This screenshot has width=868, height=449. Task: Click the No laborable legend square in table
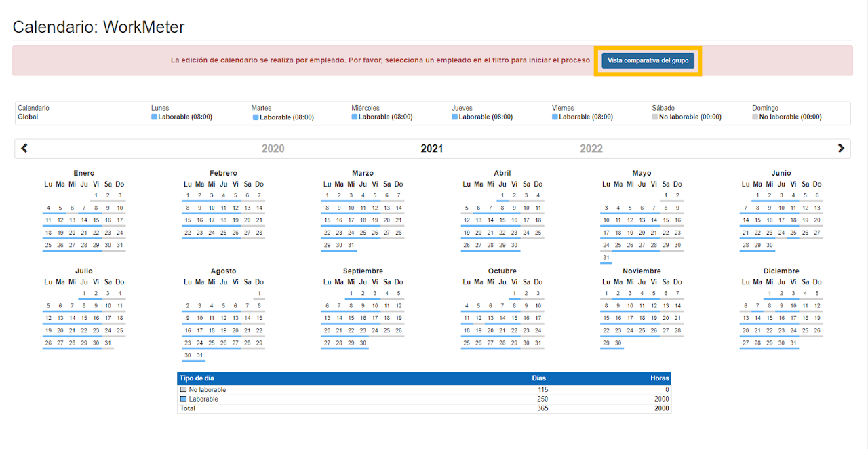(x=183, y=390)
